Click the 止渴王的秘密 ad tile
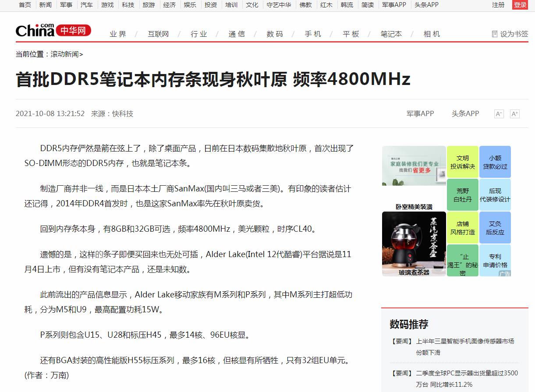This screenshot has height=392, width=535. point(462,261)
